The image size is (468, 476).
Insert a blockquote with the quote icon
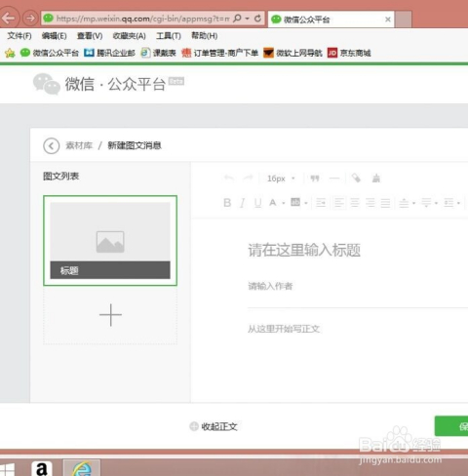tap(315, 178)
